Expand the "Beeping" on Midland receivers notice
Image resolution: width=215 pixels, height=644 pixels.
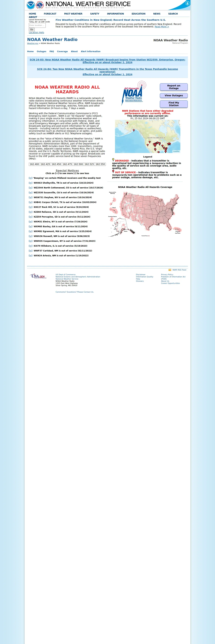point(30,178)
